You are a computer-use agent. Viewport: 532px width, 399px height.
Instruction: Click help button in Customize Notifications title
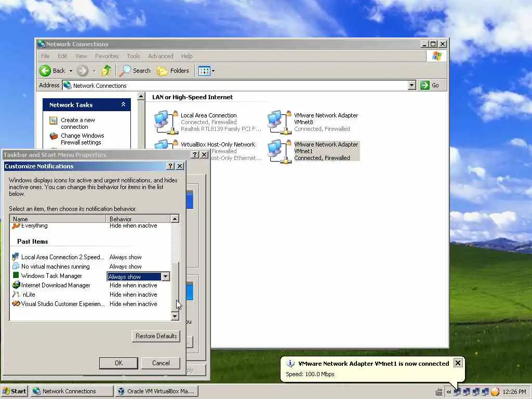(170, 166)
